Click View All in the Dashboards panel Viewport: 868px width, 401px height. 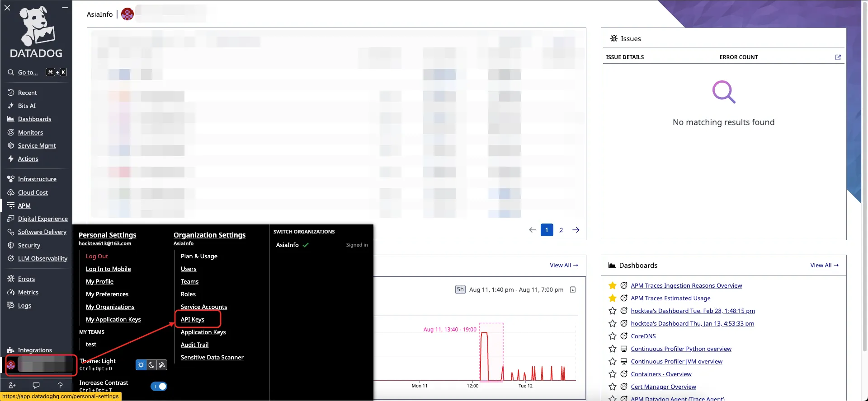pyautogui.click(x=824, y=265)
